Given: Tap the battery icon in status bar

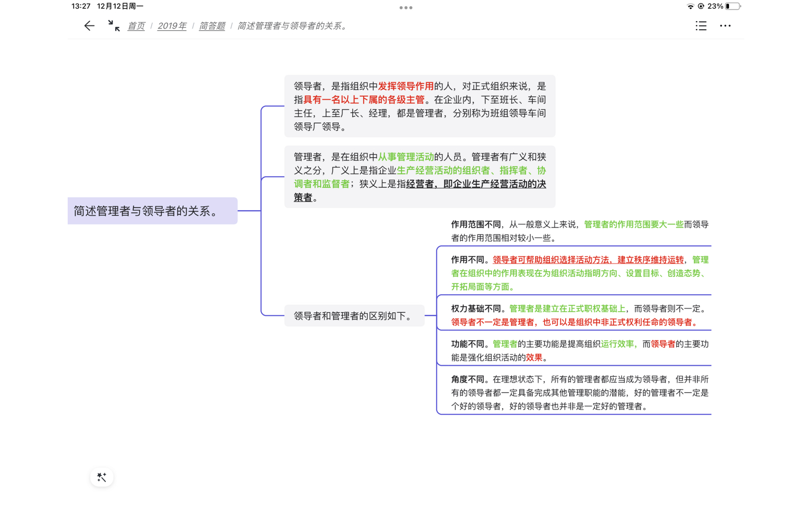Looking at the screenshot, I should pos(733,6).
